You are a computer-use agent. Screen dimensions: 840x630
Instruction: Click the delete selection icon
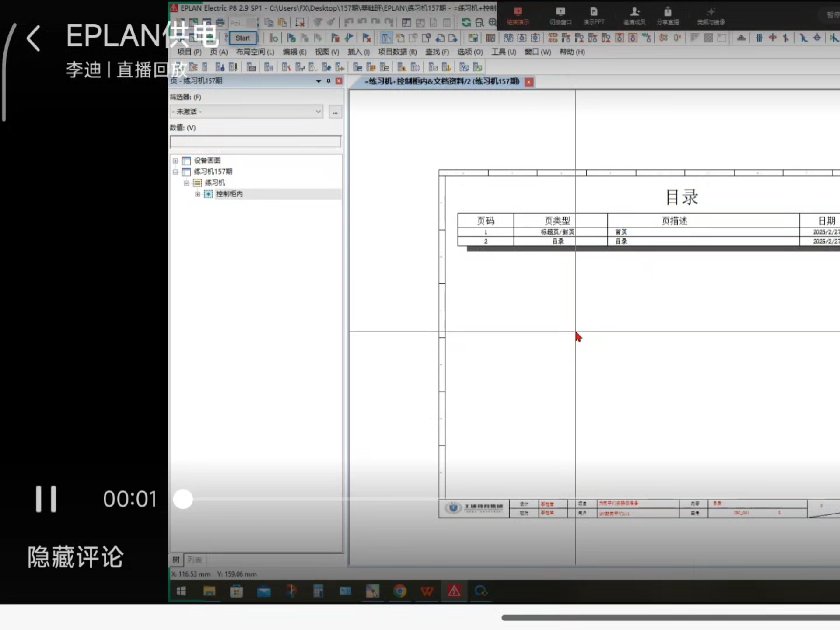(300, 22)
